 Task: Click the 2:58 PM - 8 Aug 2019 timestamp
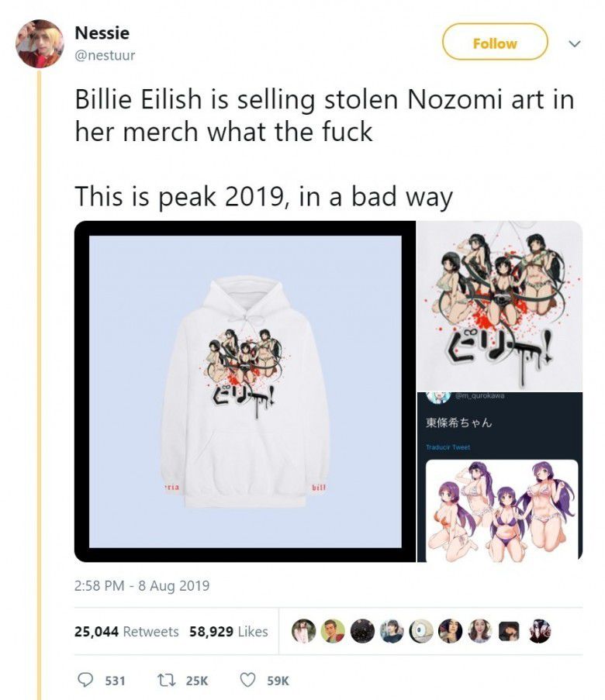142,585
